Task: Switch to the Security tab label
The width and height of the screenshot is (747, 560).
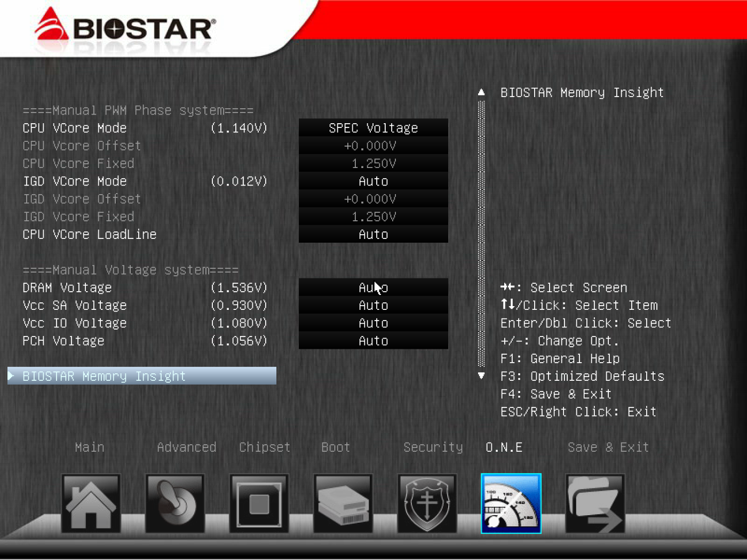Action: (x=433, y=447)
